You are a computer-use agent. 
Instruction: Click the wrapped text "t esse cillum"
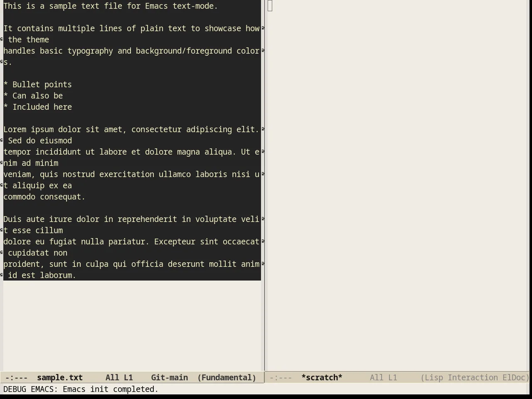click(33, 230)
